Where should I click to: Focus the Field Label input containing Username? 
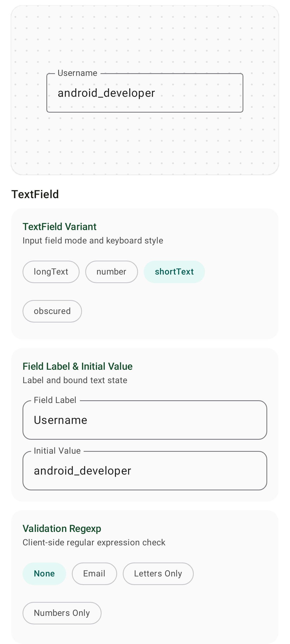click(145, 420)
